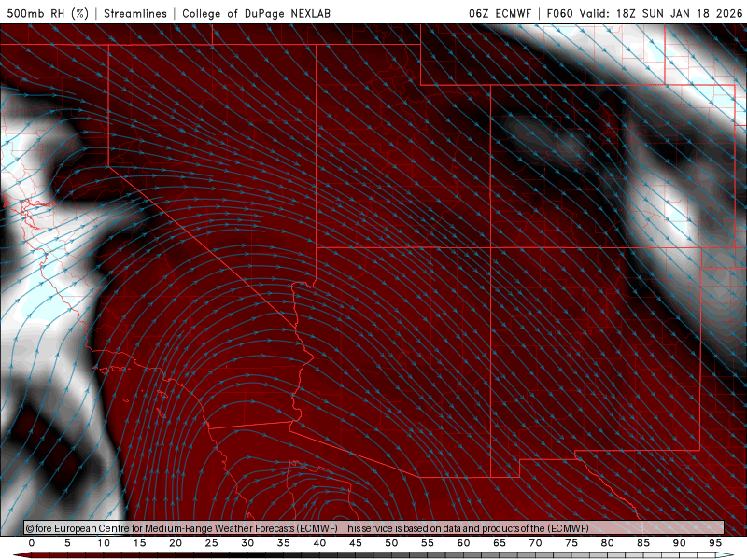Click the '5' value on color scale
The height and width of the screenshot is (560, 747).
pos(67,543)
